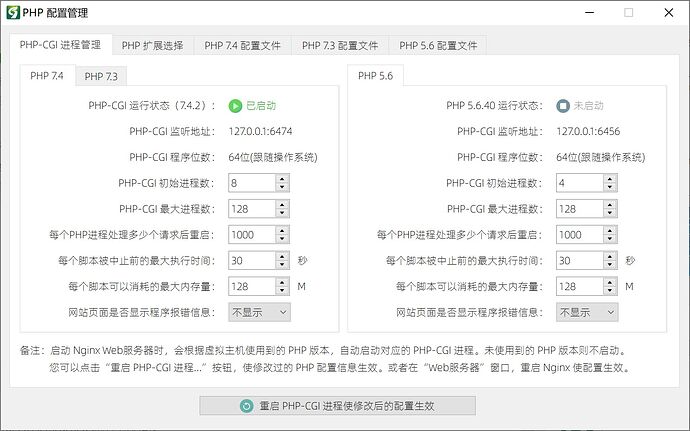Open the PHP 扩展选择 tab
This screenshot has height=431, width=690.
coord(153,45)
